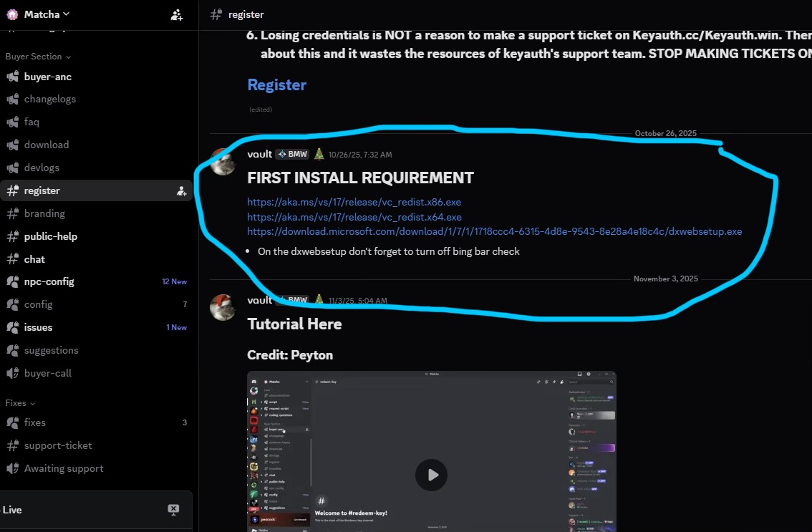Open the buyer-call voice channel

pos(47,373)
